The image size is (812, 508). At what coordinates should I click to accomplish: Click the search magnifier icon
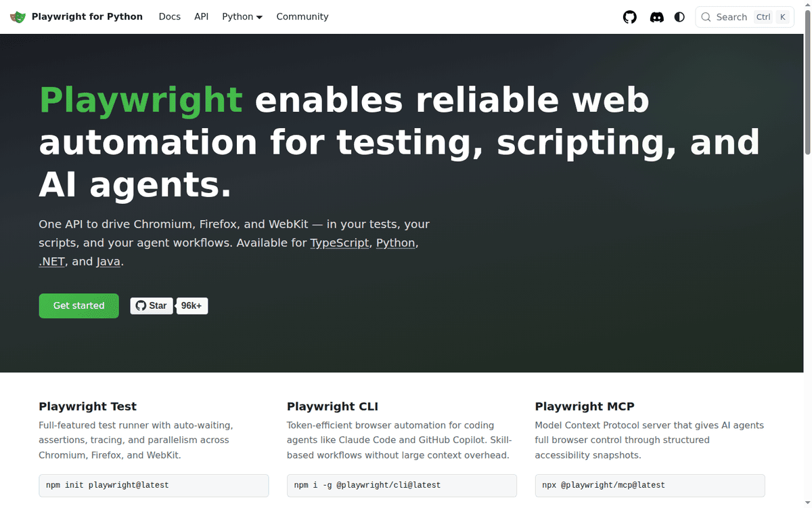(706, 17)
